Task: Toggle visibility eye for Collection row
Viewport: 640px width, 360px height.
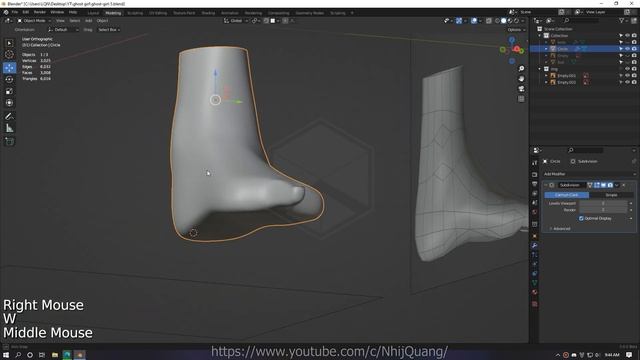Action: click(x=628, y=36)
